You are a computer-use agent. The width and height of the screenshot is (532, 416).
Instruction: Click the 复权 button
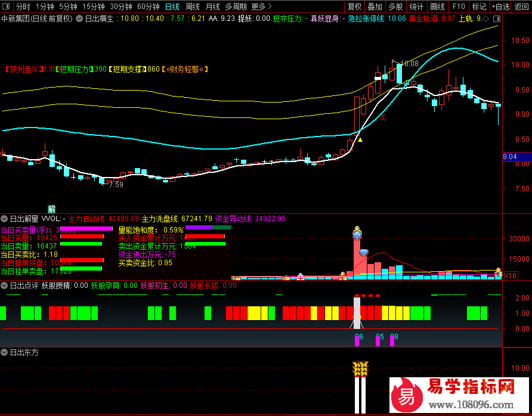click(x=354, y=7)
